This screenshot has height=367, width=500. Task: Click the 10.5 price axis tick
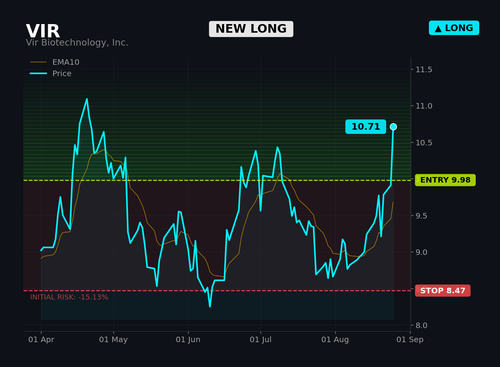coord(424,143)
